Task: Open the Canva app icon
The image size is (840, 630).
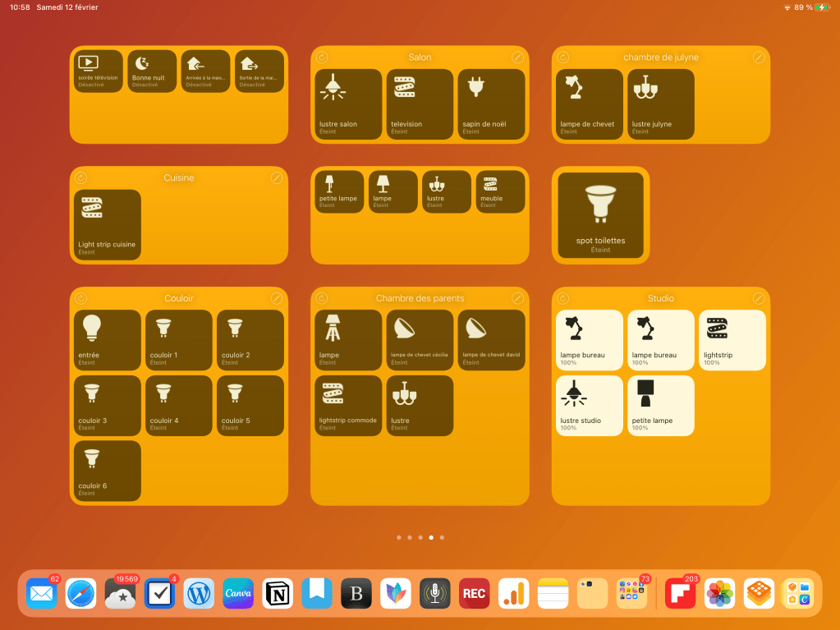Action: 238,593
